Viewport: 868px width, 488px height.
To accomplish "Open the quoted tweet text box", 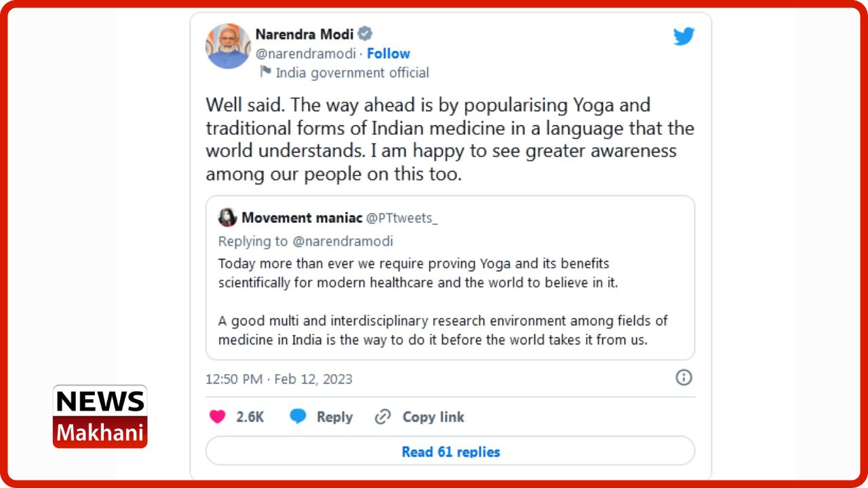I will click(450, 278).
